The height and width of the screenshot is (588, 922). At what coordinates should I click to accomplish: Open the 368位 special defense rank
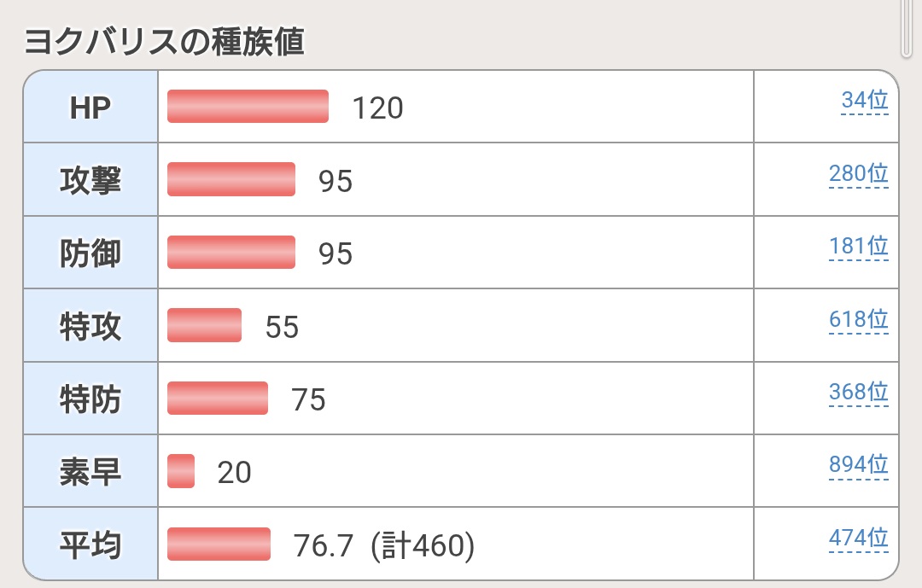[858, 393]
